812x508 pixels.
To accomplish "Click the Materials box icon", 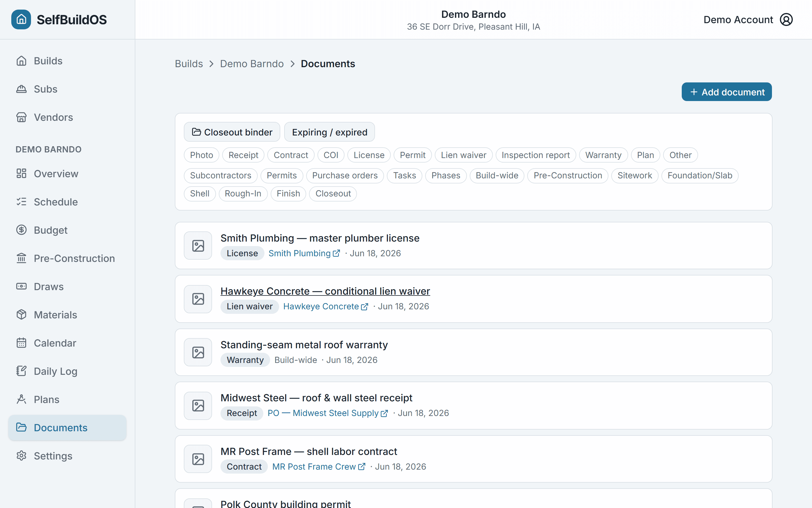I will click(x=21, y=314).
